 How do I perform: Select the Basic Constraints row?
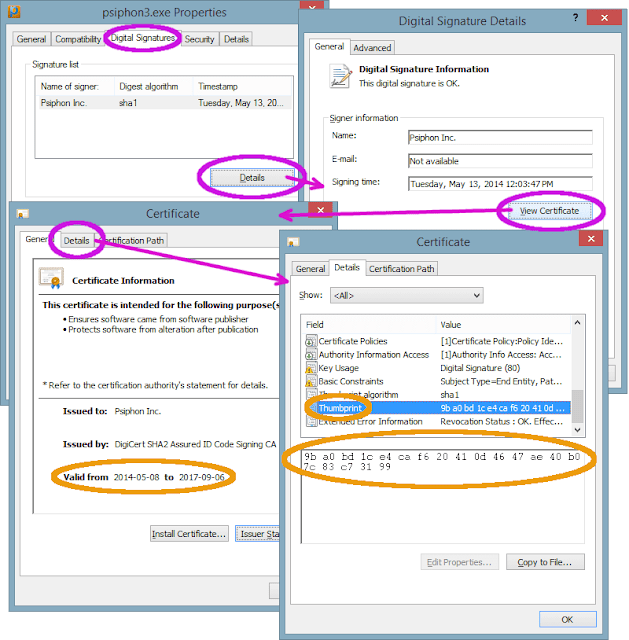click(x=437, y=381)
